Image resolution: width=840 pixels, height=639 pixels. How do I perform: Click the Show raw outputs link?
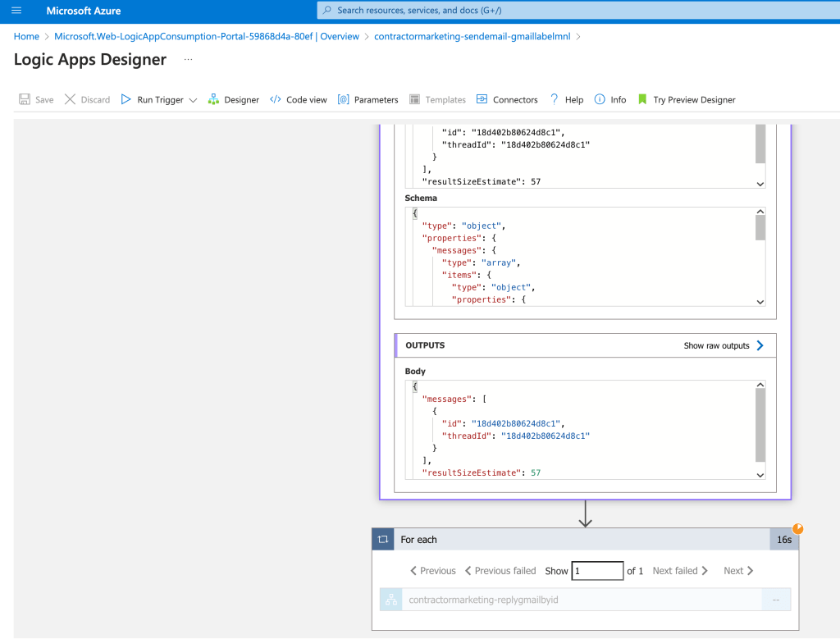[716, 345]
